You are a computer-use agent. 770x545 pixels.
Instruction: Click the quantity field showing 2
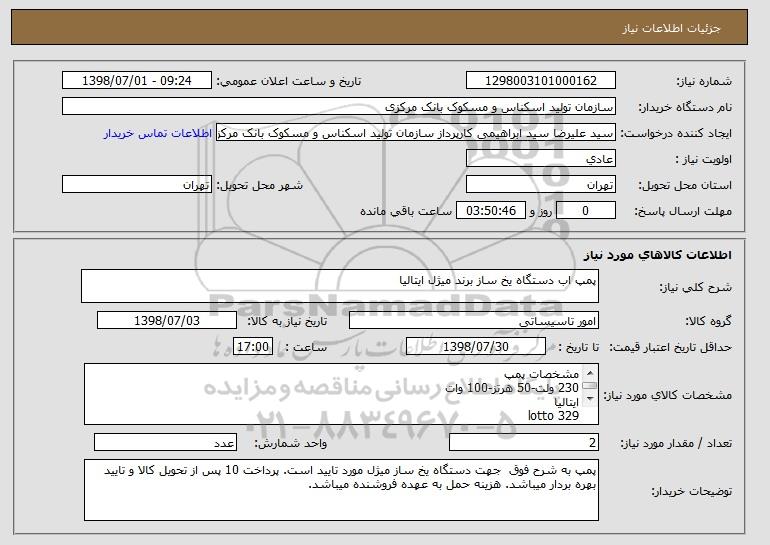tap(524, 442)
